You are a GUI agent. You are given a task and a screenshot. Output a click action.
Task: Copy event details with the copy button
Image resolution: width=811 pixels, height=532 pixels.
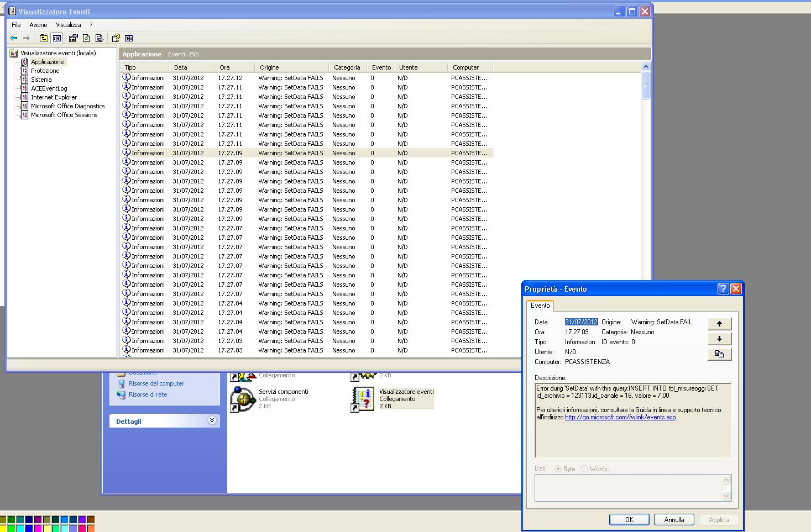coord(719,354)
